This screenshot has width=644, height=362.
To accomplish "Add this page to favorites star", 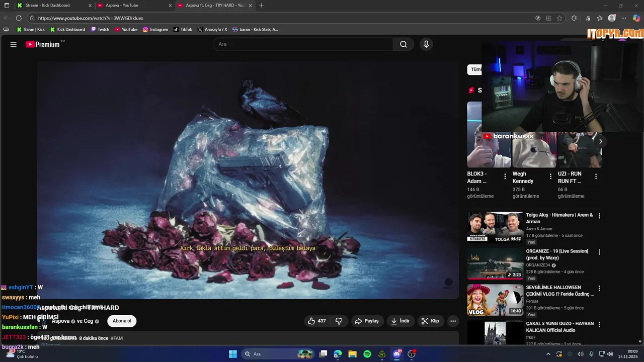I will coord(559,18).
